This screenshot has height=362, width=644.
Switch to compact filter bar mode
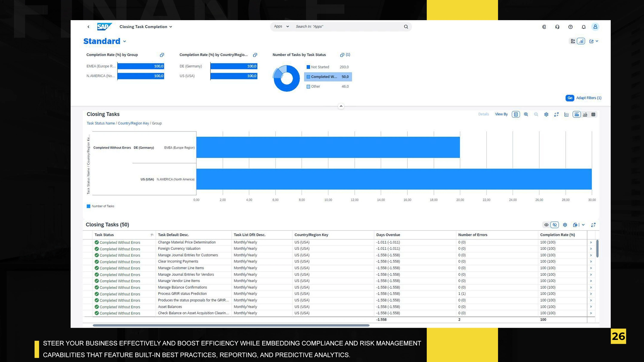[x=573, y=41]
